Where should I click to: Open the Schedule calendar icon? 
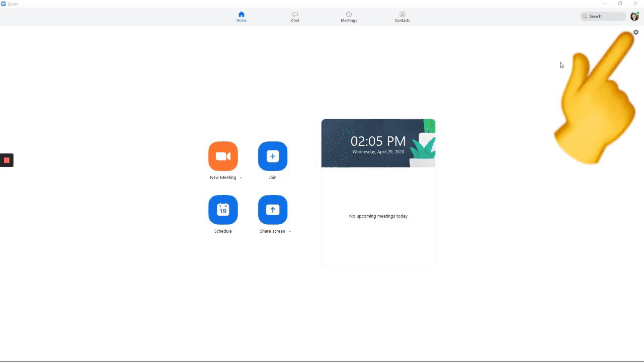coord(223,210)
